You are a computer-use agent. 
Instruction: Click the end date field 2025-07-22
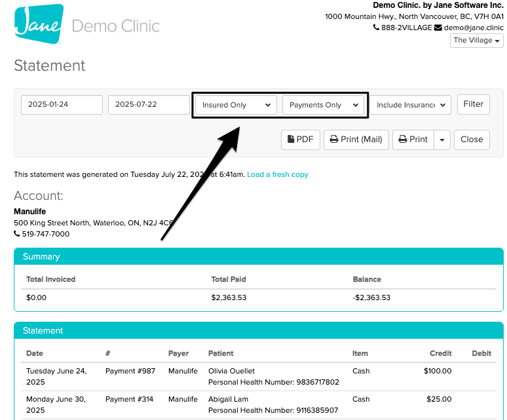click(149, 104)
